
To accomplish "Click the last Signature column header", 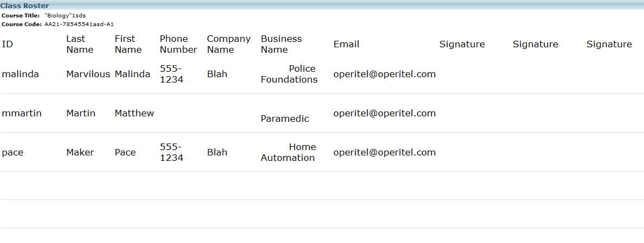I will [609, 44].
